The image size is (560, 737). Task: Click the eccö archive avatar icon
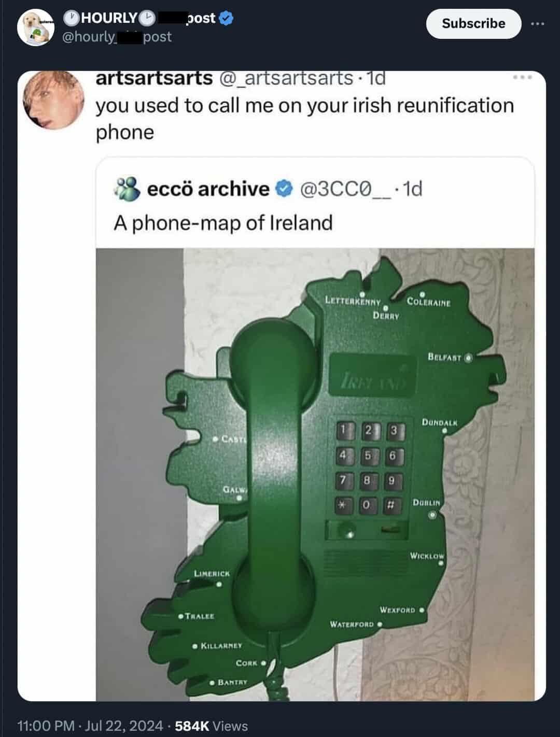(x=127, y=189)
